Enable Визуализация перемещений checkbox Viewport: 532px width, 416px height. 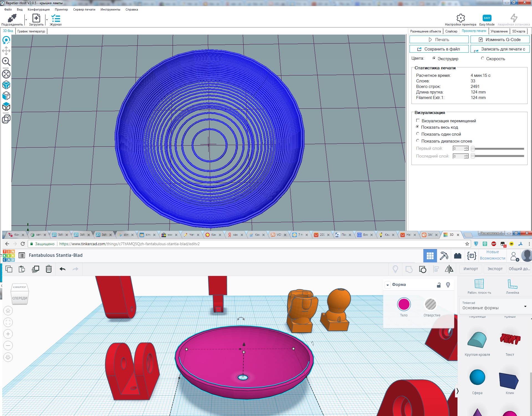click(x=418, y=120)
